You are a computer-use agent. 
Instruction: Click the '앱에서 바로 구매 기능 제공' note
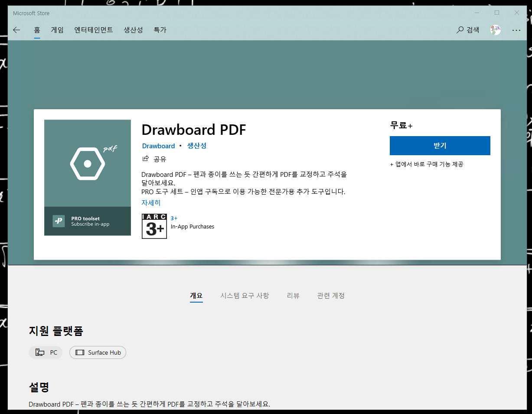coord(427,164)
